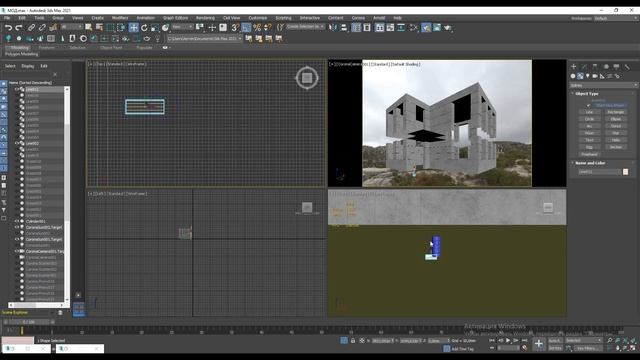Select Cylinder001 in Scene Explorer

(x=36, y=221)
